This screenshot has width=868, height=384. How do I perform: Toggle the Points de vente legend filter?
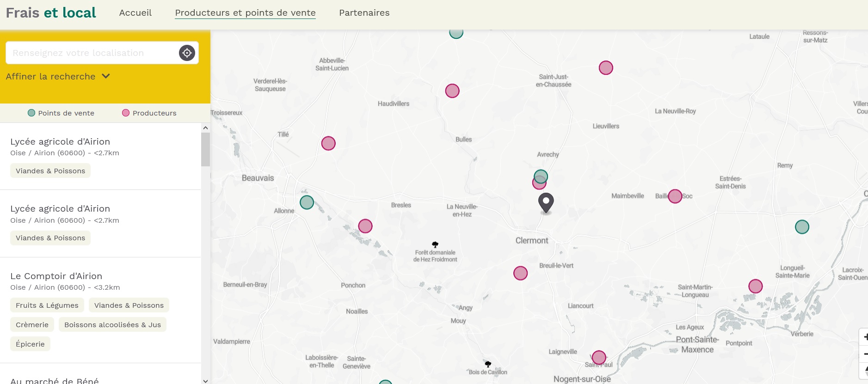61,113
